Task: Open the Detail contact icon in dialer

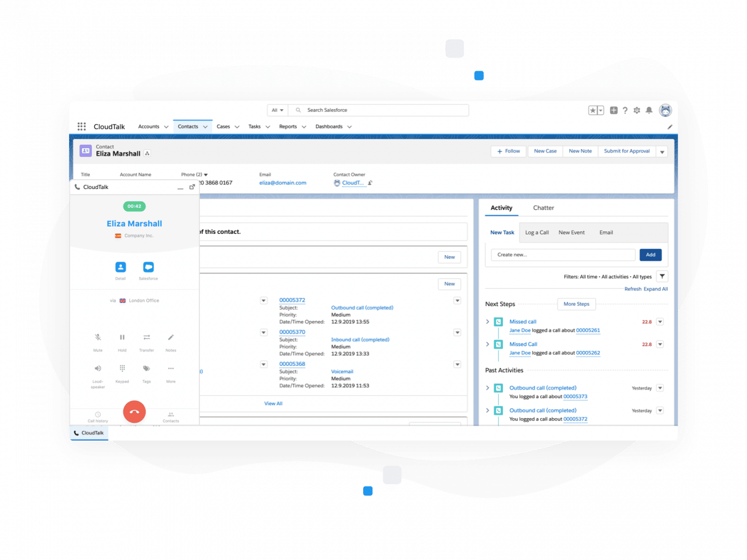Action: tap(121, 267)
